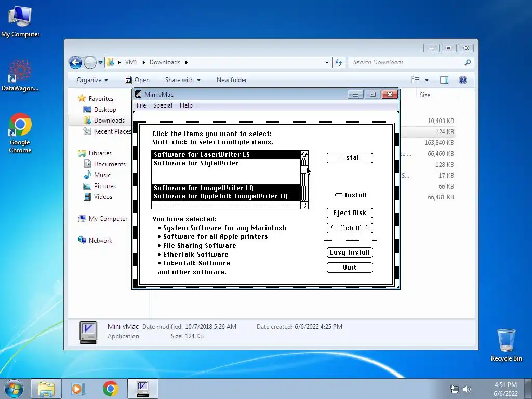Click Windows Media Player taskbar icon
532x399 pixels.
[x=77, y=389]
